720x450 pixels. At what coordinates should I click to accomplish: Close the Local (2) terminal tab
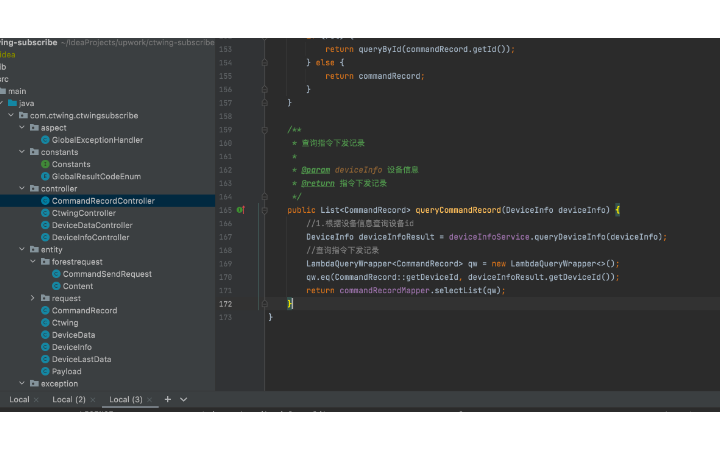tap(93, 400)
